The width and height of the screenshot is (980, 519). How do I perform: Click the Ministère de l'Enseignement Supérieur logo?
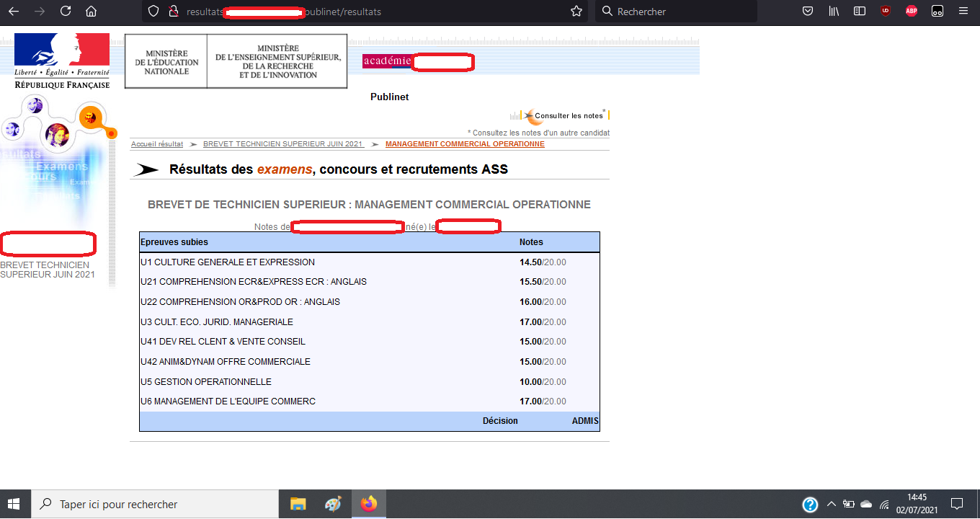tap(277, 62)
